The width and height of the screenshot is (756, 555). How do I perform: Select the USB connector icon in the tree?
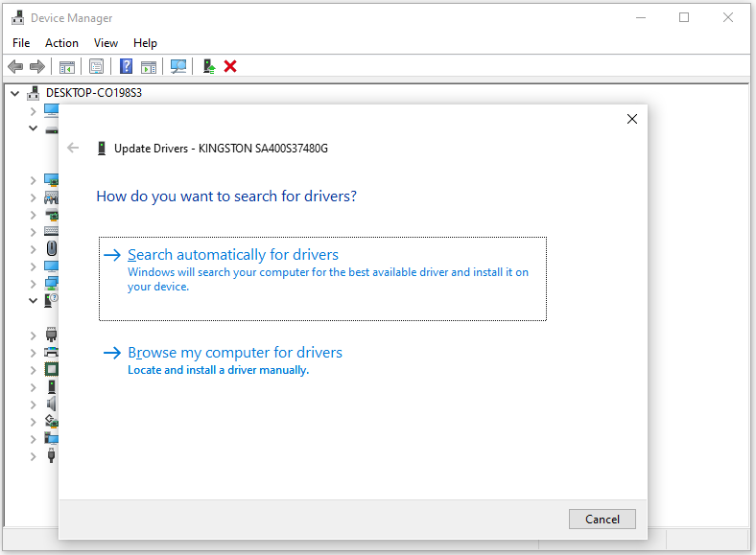tap(52, 455)
